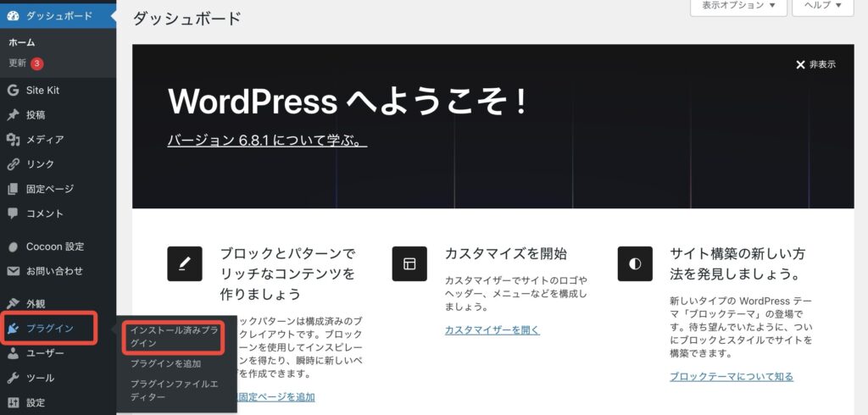The width and height of the screenshot is (868, 415).
Task: Click the Dashboard gauge icon in sidebar
Action: [13, 16]
